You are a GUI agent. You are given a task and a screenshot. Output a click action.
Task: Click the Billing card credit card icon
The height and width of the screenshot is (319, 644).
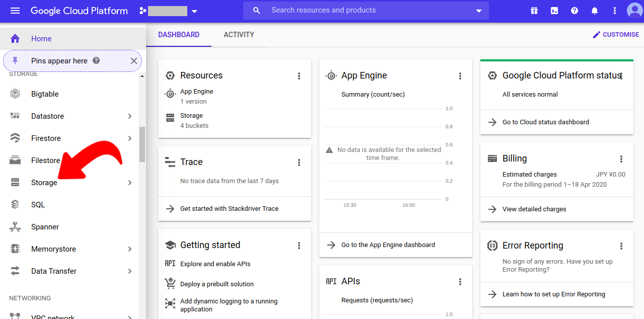point(492,158)
